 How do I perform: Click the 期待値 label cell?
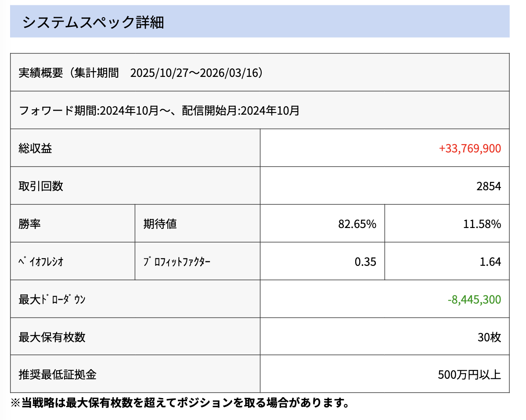(x=160, y=224)
